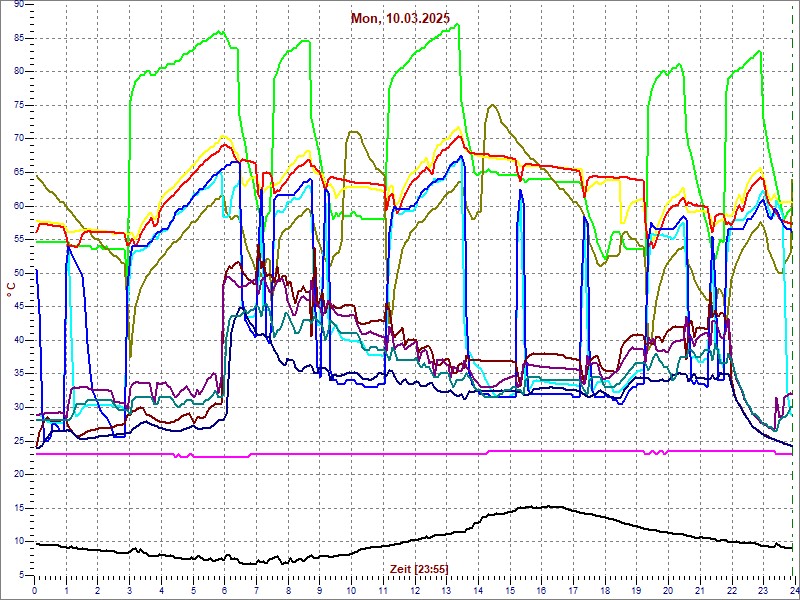The width and height of the screenshot is (800, 600).
Task: Click the 35 y-axis label
Action: click(x=19, y=373)
